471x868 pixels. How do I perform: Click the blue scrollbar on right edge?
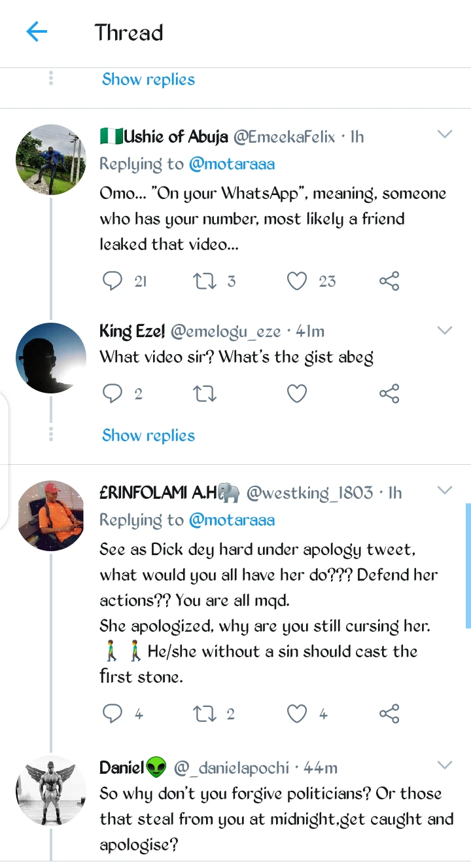click(x=468, y=566)
